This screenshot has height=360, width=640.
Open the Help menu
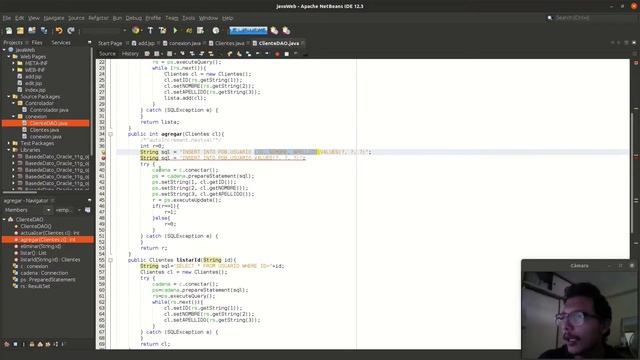227,18
